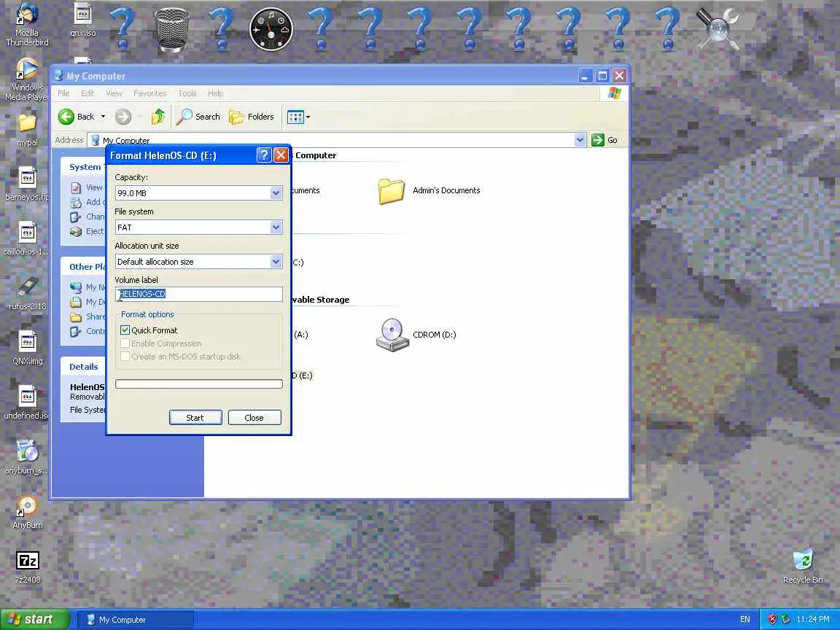Viewport: 840px width, 630px height.
Task: Click My Computer taskbar button
Action: [136, 620]
